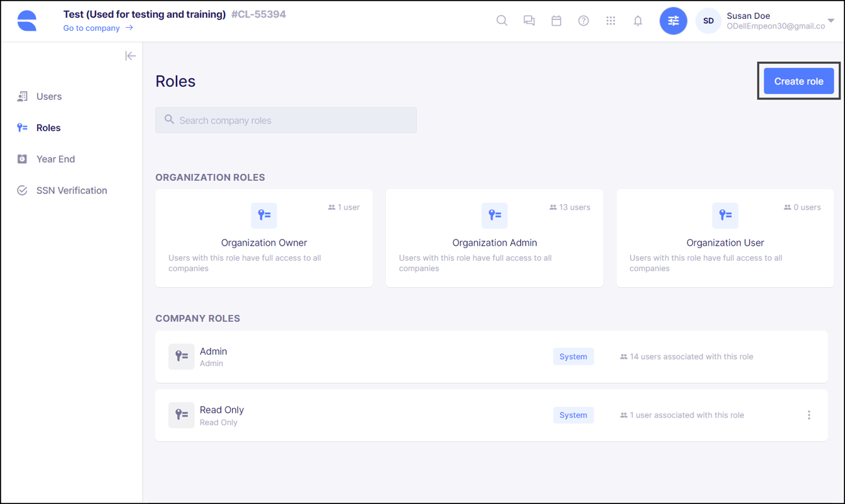Follow the Go to company link
The image size is (845, 504).
pyautogui.click(x=92, y=28)
